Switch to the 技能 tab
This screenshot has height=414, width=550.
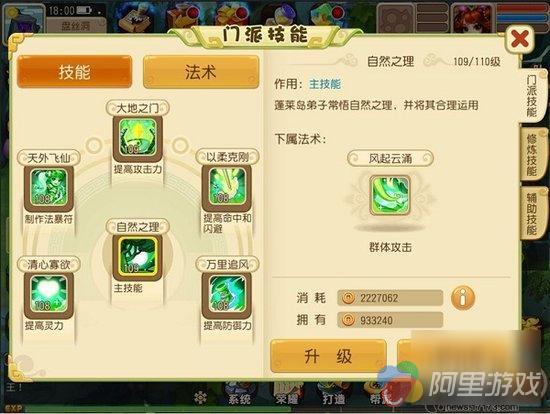click(x=74, y=72)
